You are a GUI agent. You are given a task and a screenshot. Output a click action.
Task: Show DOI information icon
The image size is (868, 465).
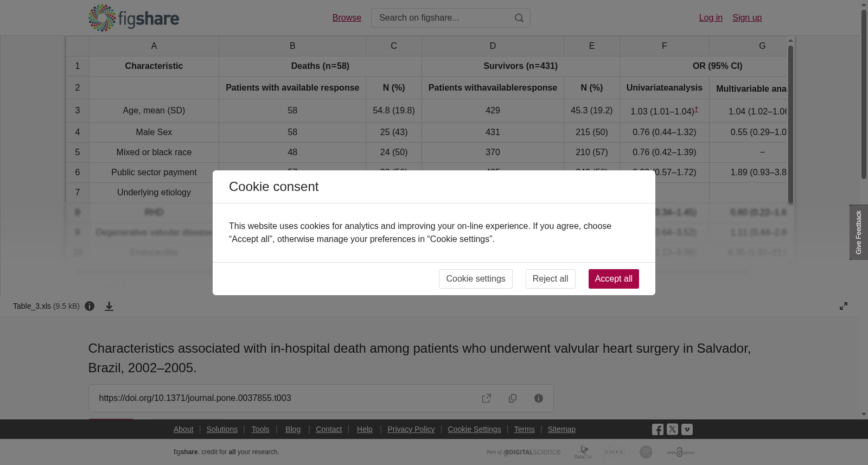tap(539, 398)
